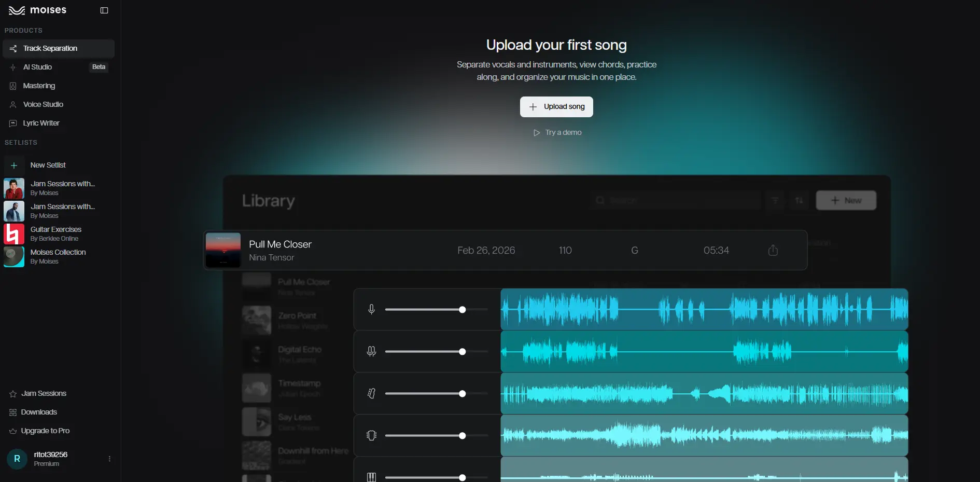Click the Feb 26, 2026 date

[x=486, y=251]
